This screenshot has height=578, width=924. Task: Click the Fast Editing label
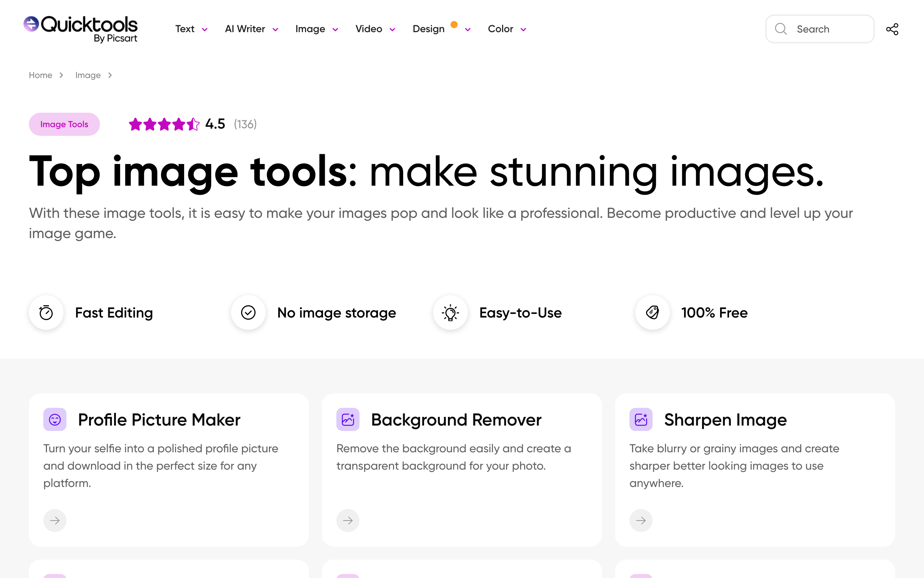(x=114, y=313)
